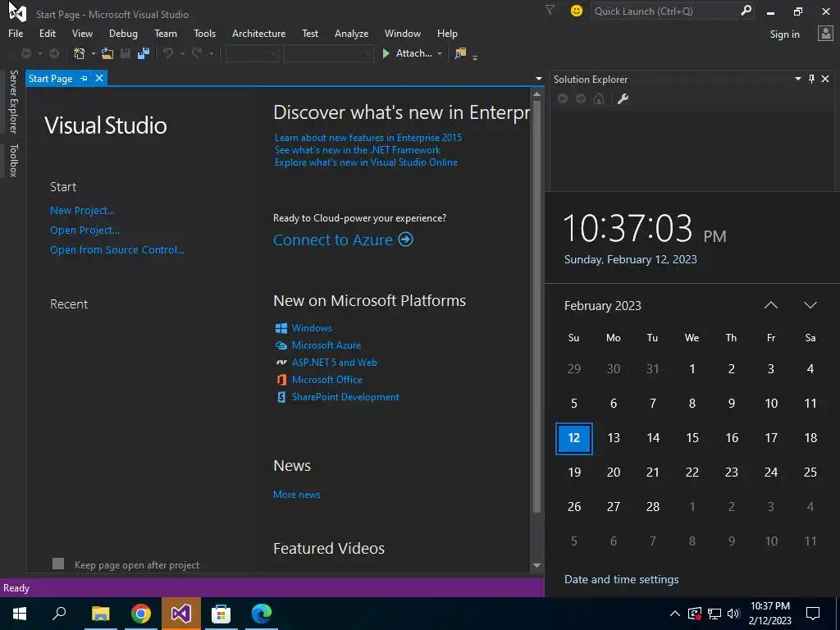Open the File menu
Image resolution: width=840 pixels, height=630 pixels.
(x=16, y=33)
